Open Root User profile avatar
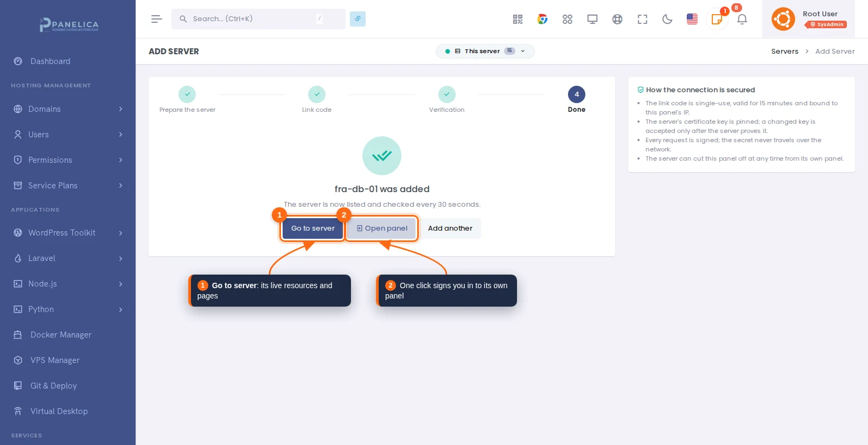 783,19
